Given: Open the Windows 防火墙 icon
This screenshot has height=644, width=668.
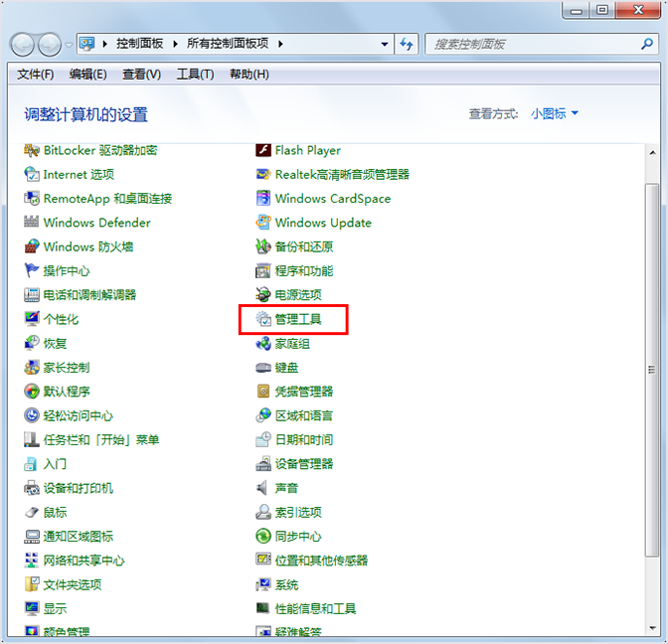Looking at the screenshot, I should [32, 246].
